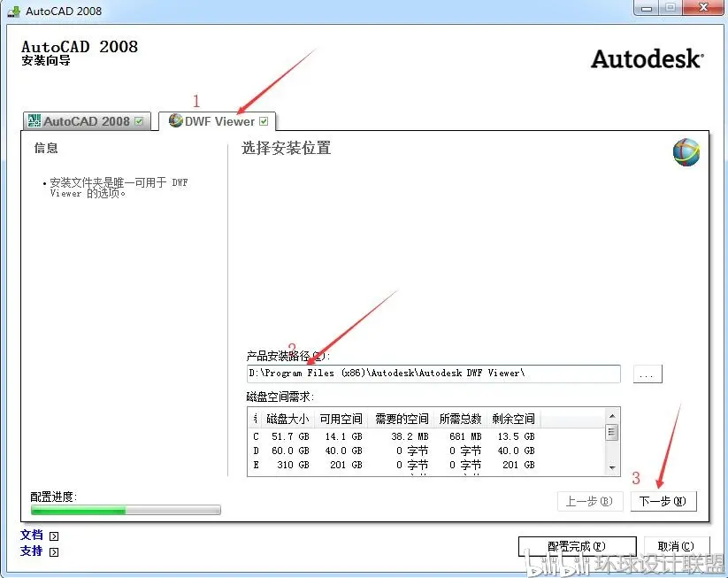
Task: Expand the arrow box next to 文档
Action: pyautogui.click(x=54, y=536)
